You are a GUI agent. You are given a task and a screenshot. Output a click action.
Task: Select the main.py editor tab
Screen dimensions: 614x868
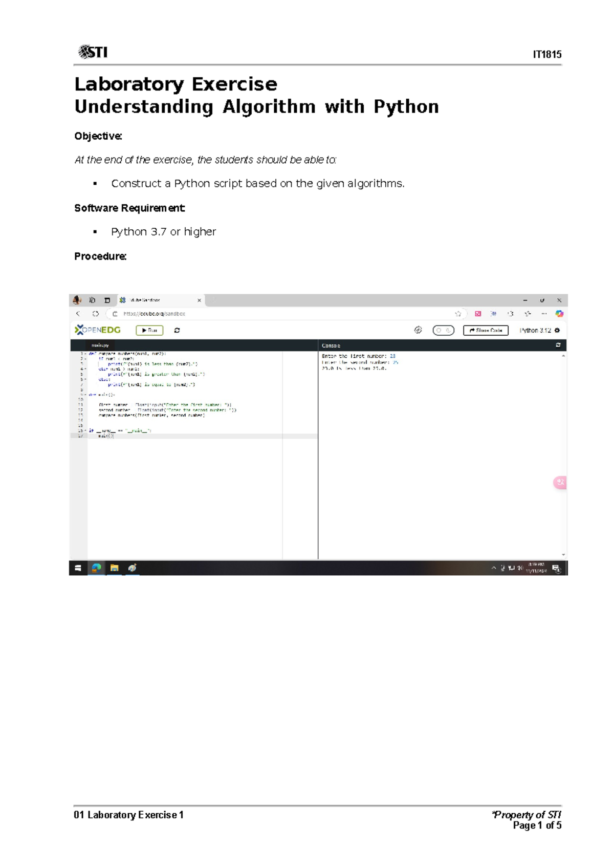[x=100, y=345]
